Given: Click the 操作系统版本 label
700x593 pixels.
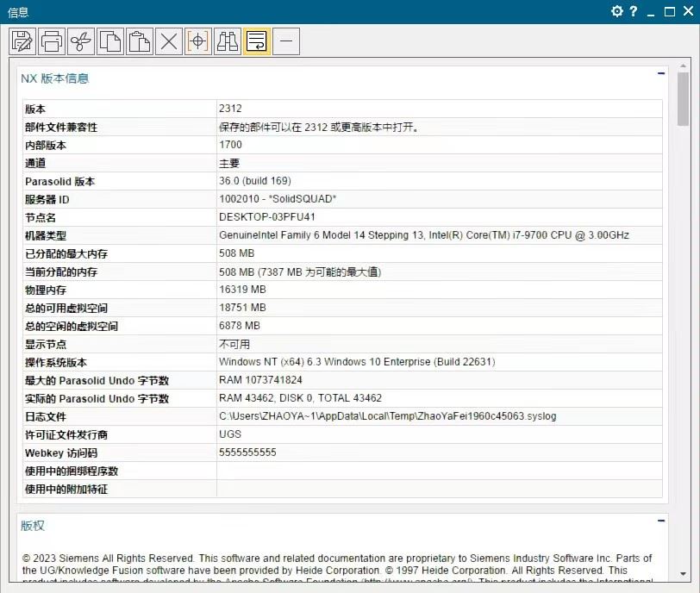Looking at the screenshot, I should pyautogui.click(x=56, y=362).
